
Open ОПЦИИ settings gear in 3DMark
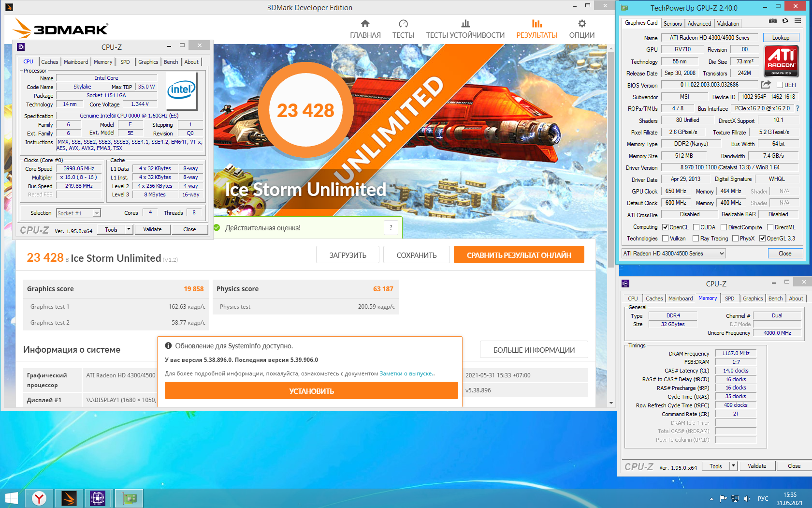[x=581, y=29]
